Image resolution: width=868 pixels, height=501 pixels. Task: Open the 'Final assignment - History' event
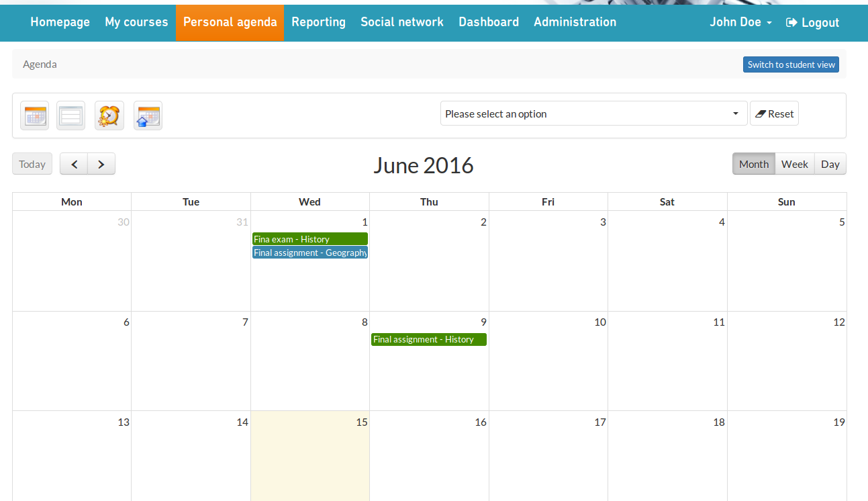[428, 340]
